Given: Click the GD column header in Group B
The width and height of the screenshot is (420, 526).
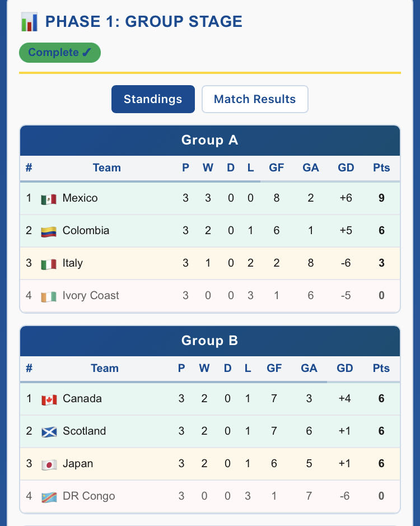Looking at the screenshot, I should tap(345, 368).
